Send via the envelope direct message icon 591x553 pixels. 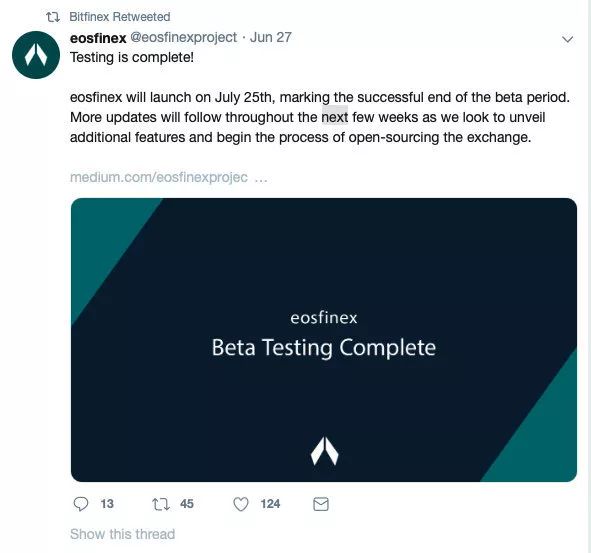pyautogui.click(x=321, y=504)
